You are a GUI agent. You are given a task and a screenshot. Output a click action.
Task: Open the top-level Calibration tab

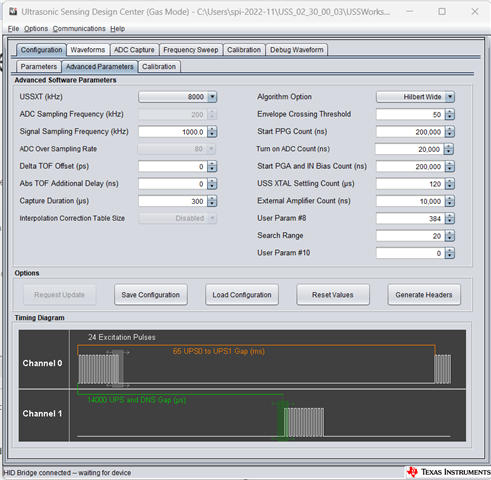(244, 50)
